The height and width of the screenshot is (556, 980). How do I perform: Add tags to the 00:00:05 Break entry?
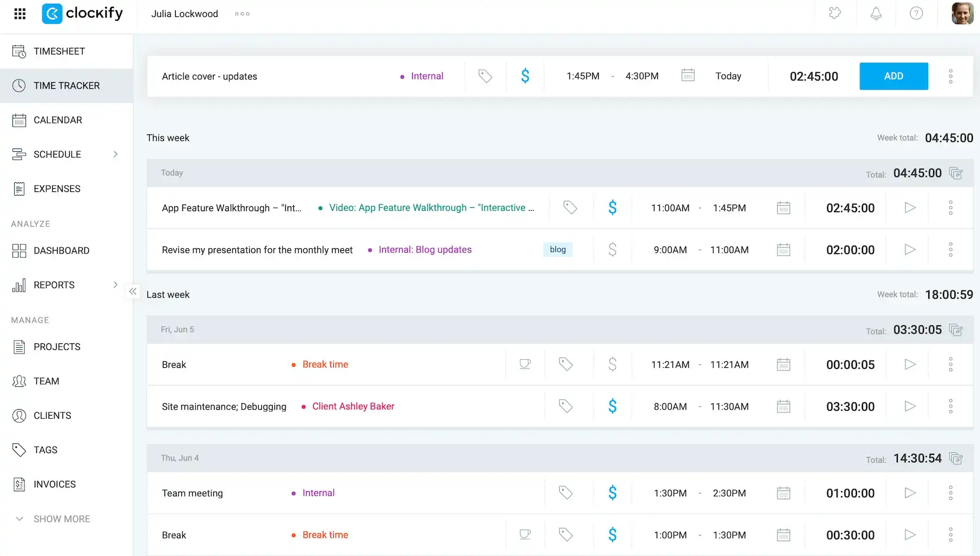566,364
